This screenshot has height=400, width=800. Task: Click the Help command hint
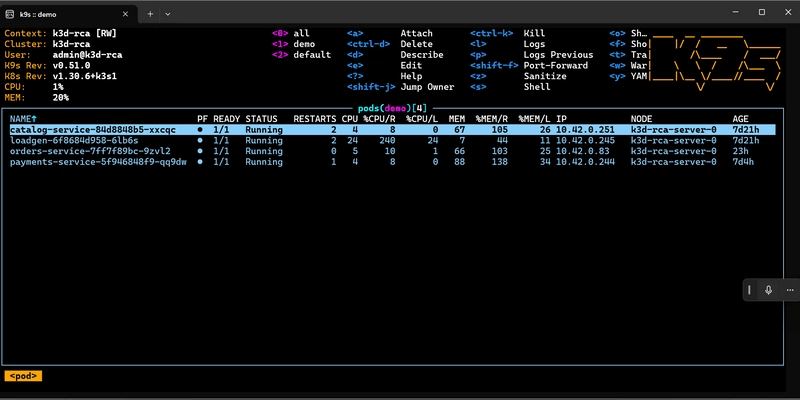tap(411, 76)
